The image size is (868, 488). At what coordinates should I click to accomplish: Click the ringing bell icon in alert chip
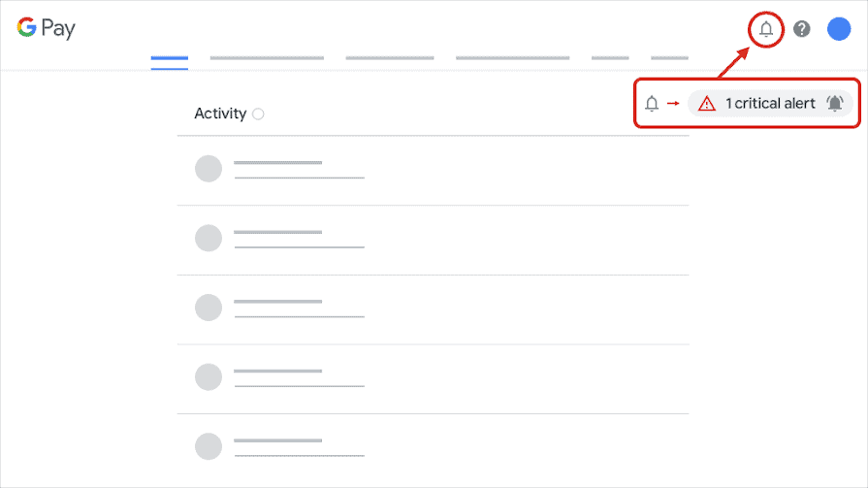(x=835, y=103)
